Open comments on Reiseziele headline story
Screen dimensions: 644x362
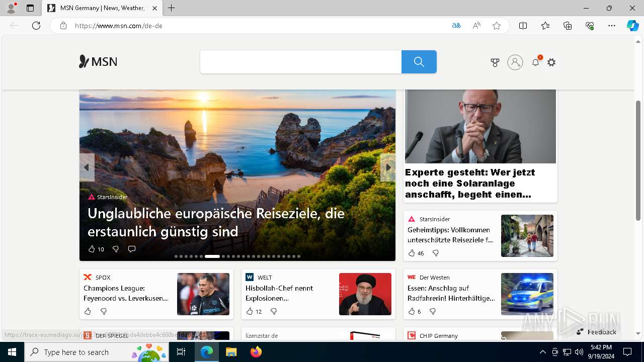[132, 249]
